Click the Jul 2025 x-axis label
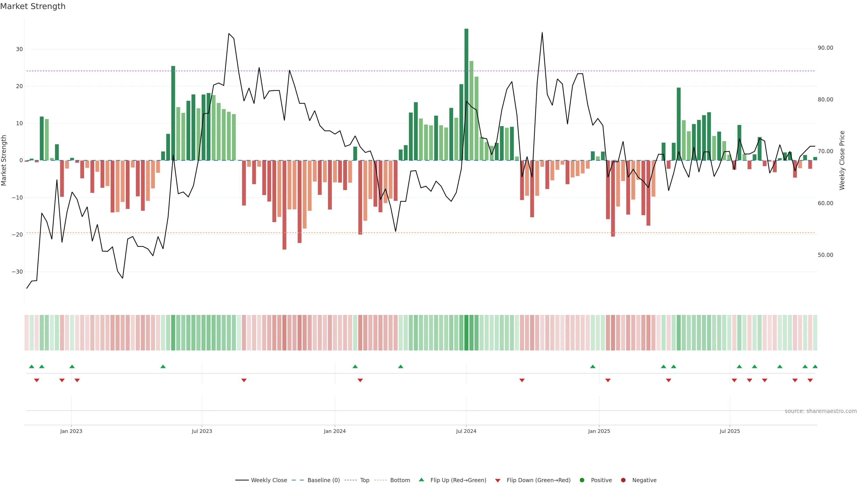The image size is (868, 488). [x=729, y=431]
